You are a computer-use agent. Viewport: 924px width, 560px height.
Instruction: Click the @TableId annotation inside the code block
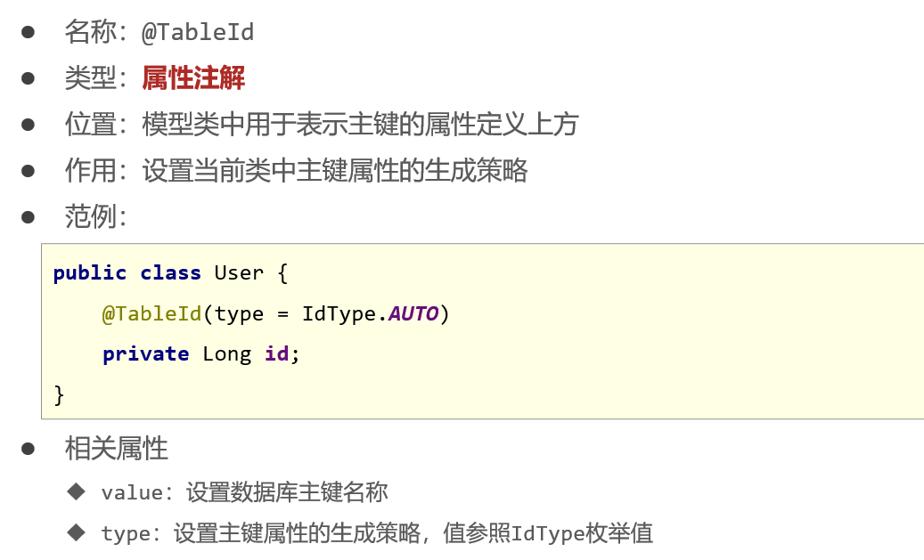[151, 314]
